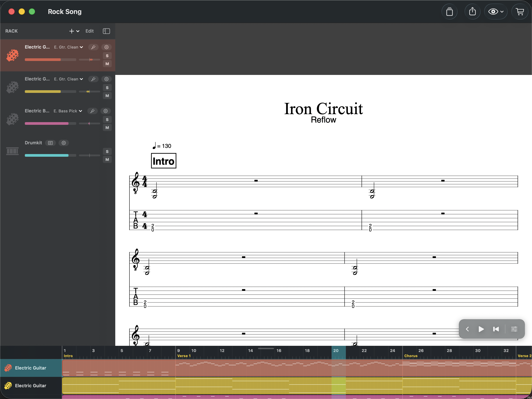Mute the Drumkit track
Viewport: 532px width, 399px height.
point(107,159)
